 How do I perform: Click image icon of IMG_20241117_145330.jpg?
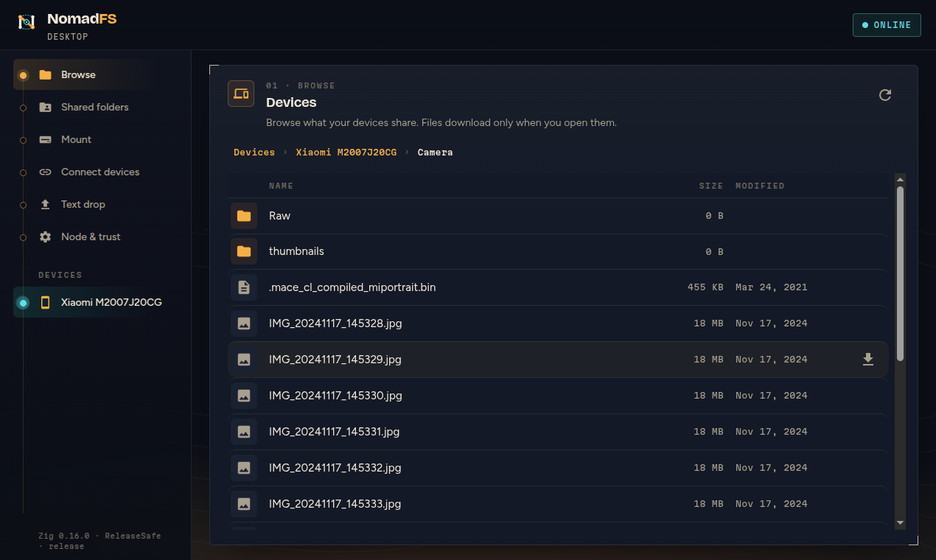point(244,395)
